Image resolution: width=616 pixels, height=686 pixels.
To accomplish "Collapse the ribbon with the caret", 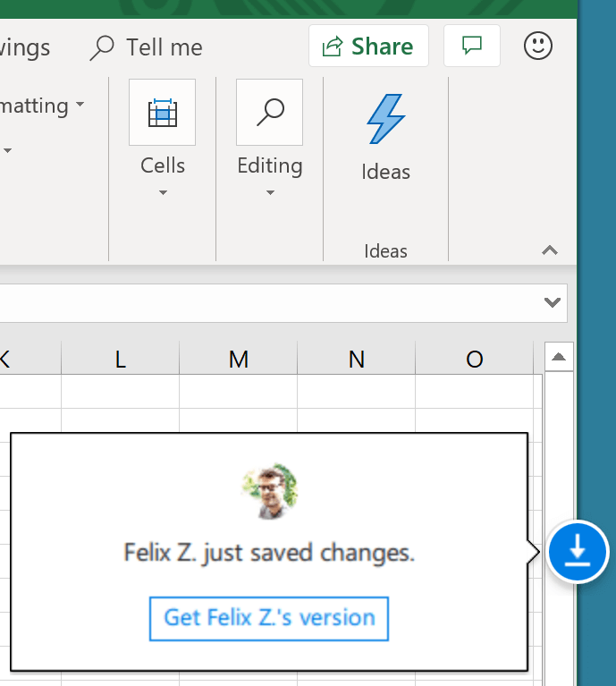I will tap(550, 251).
